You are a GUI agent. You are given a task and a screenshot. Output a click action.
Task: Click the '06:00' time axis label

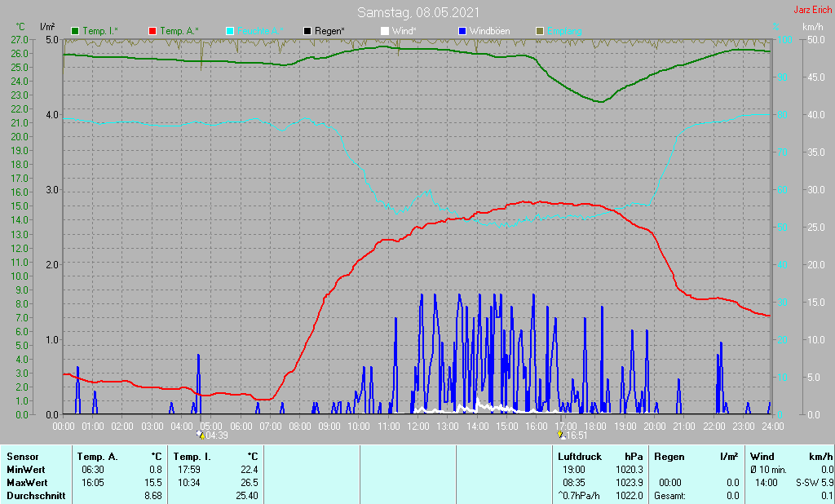point(241,427)
